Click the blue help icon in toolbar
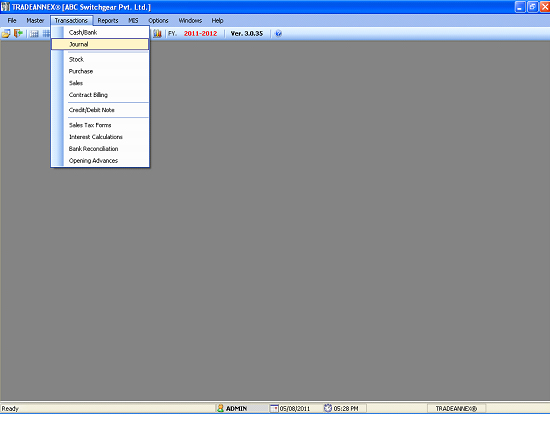The height and width of the screenshot is (429, 550). pyautogui.click(x=278, y=34)
